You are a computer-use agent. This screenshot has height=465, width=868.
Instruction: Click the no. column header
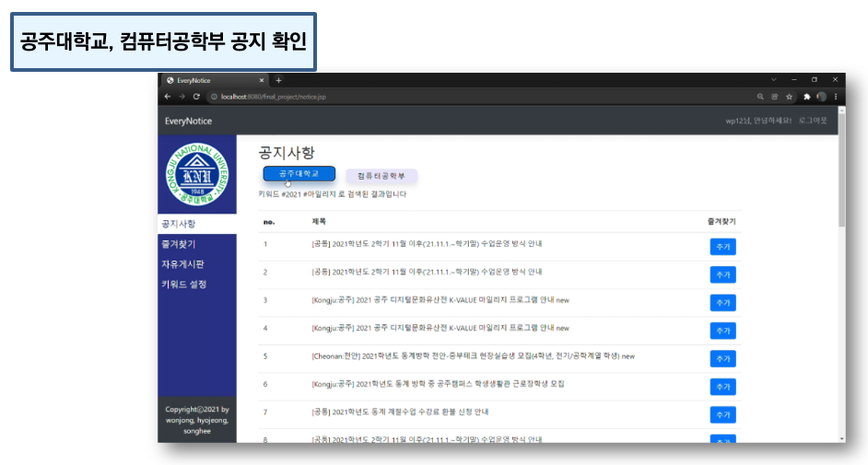pos(269,222)
